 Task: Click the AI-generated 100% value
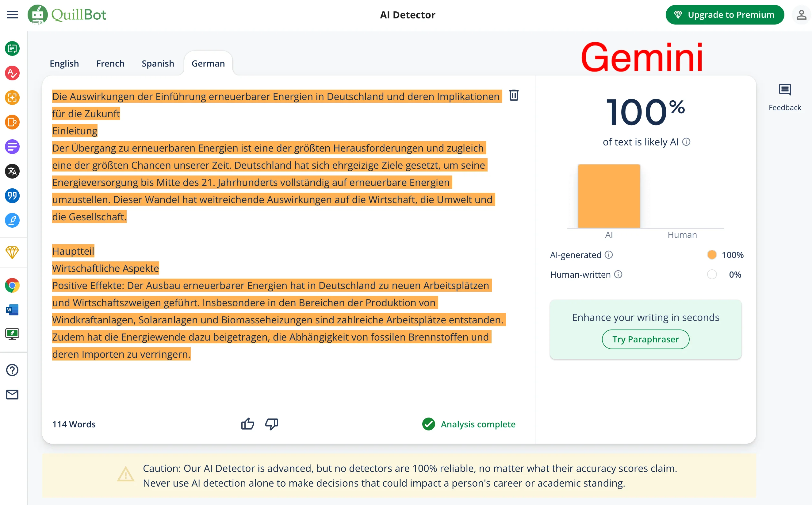pyautogui.click(x=733, y=255)
